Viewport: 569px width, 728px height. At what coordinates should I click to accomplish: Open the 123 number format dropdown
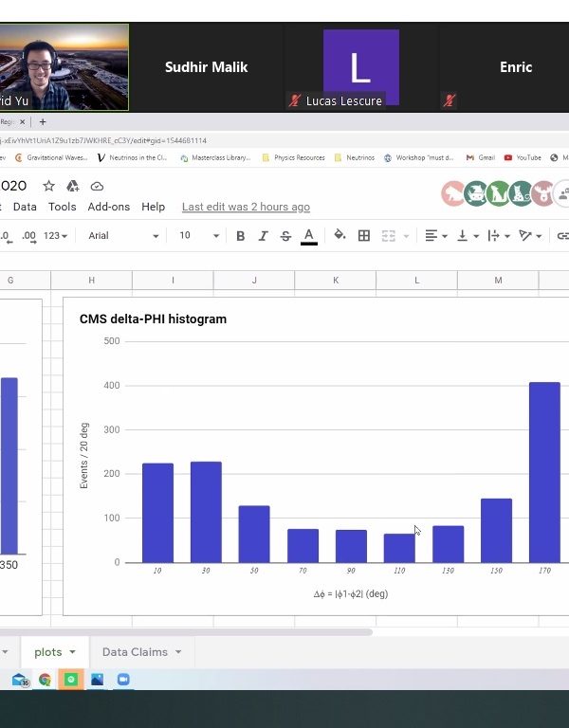click(56, 236)
